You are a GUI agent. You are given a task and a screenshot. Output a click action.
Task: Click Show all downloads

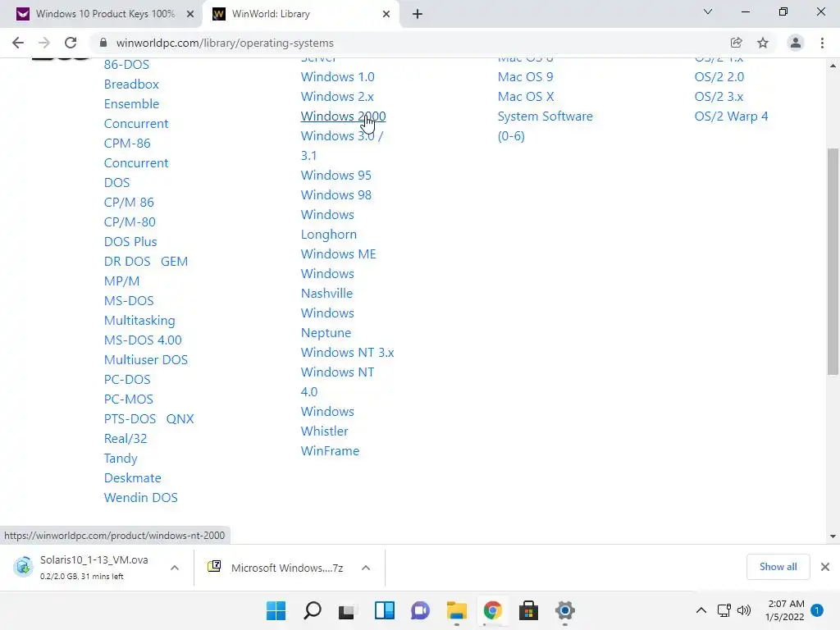[778, 567]
